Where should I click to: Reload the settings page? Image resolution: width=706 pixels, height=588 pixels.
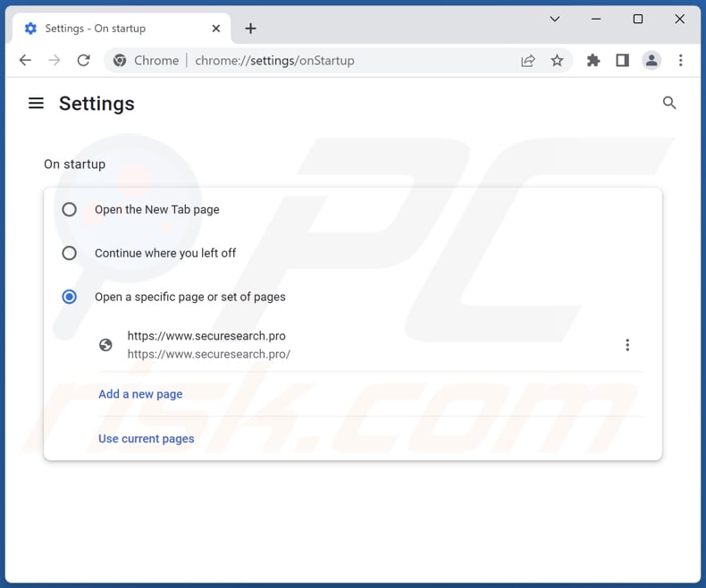click(84, 60)
